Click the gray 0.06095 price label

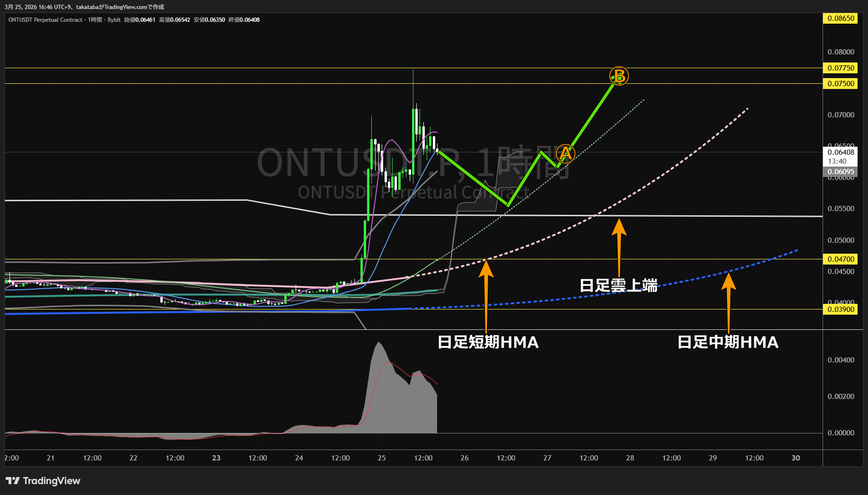[x=841, y=172]
